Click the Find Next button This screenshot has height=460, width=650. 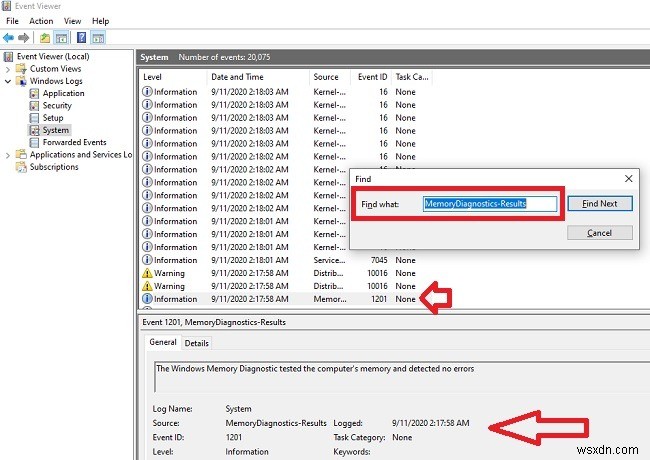600,203
